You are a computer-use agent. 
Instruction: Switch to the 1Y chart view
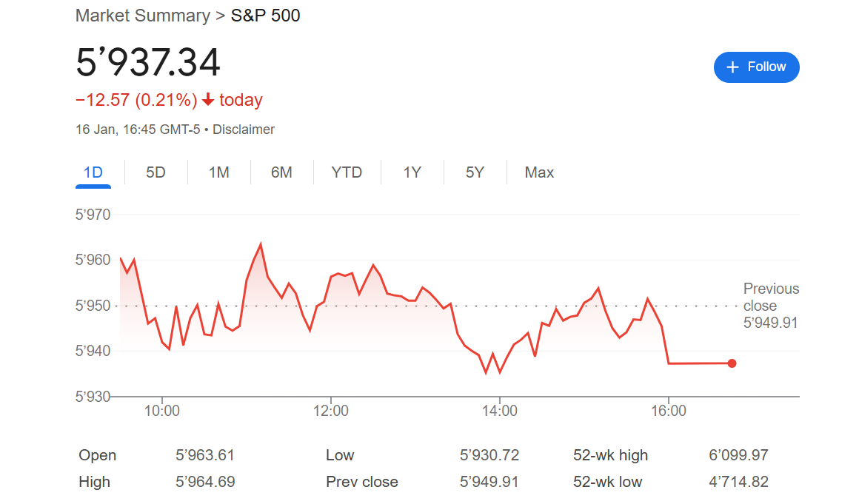pyautogui.click(x=412, y=172)
